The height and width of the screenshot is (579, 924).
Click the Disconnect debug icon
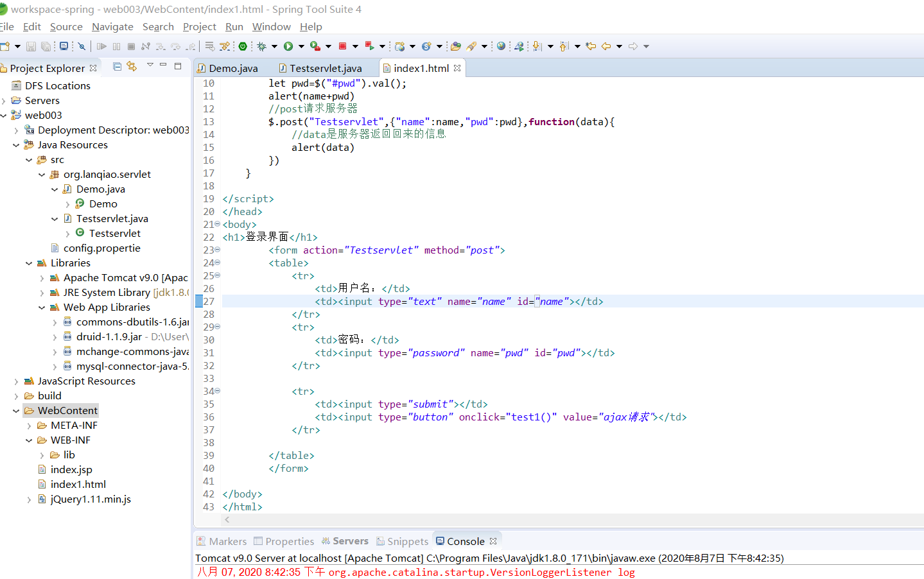146,46
